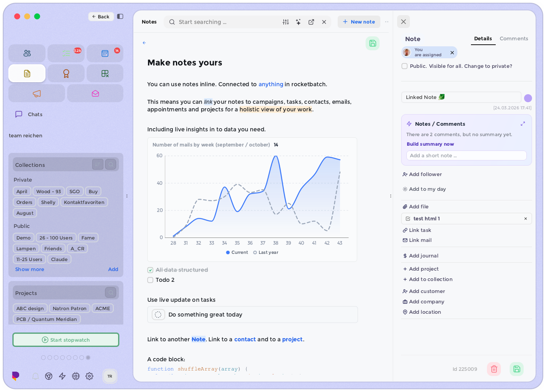
Task: Select the Details tab
Action: click(x=483, y=39)
